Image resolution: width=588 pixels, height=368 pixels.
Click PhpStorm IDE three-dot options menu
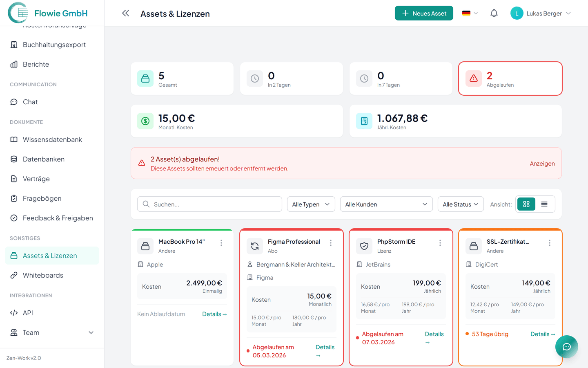(440, 243)
